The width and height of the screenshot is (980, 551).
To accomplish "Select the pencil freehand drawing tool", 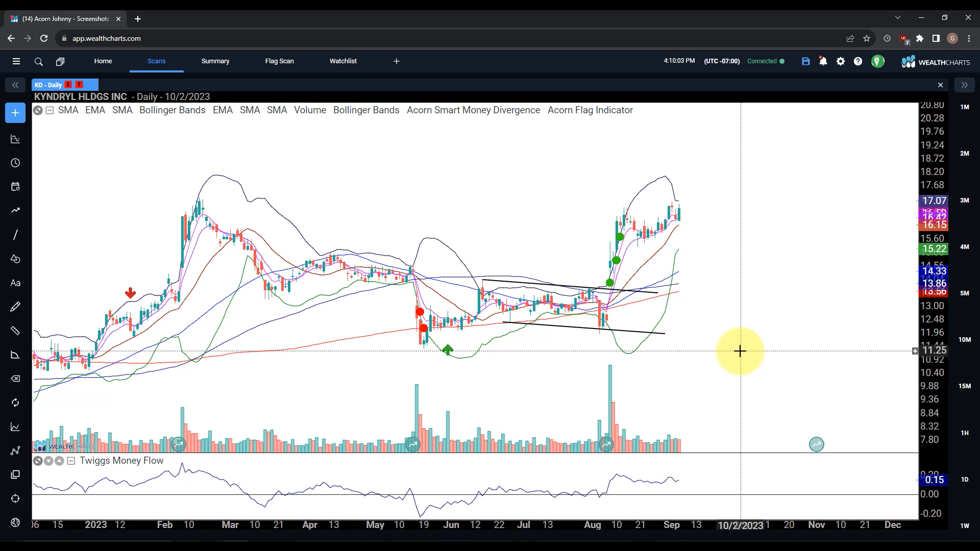I will (x=15, y=307).
